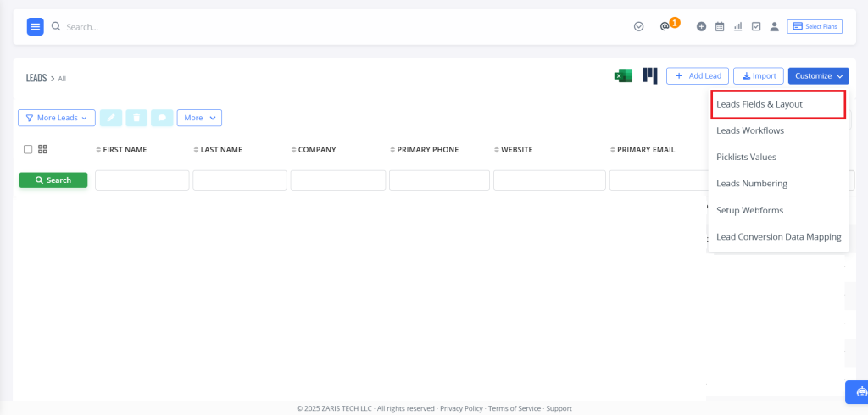Switch to kanban board view icon

point(650,76)
